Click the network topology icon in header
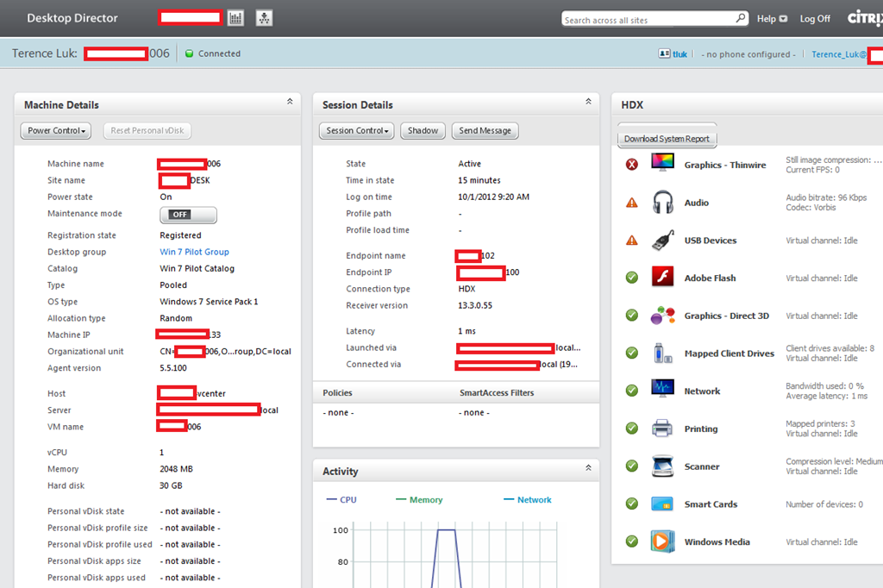883x588 pixels. tap(264, 18)
